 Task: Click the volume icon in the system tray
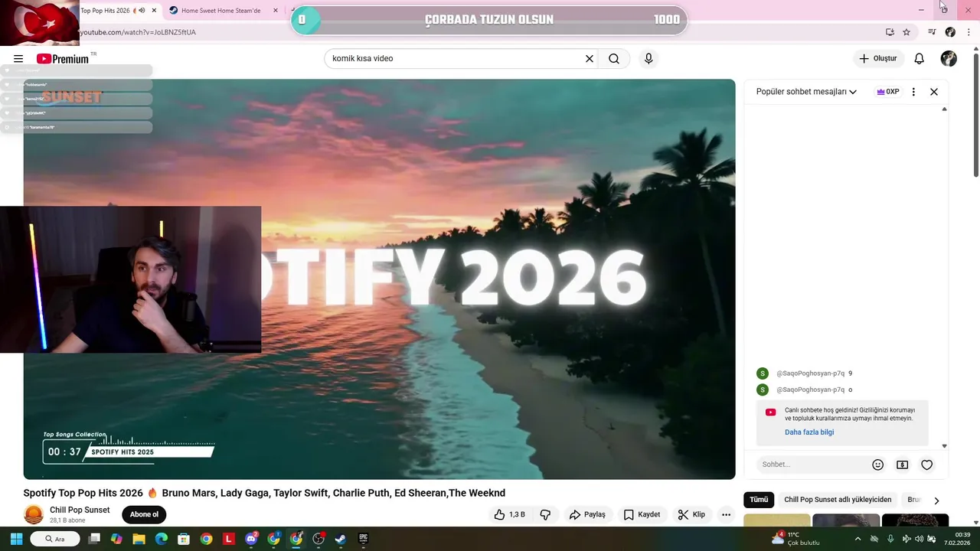(919, 539)
